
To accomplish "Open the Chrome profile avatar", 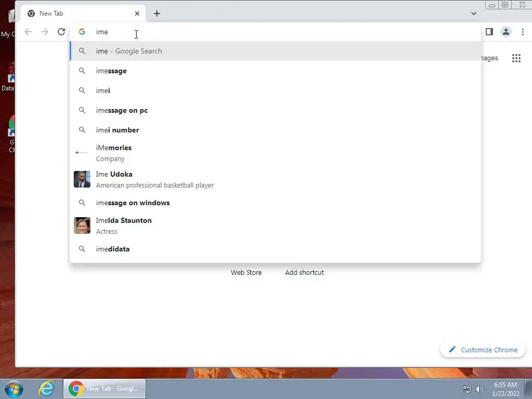I will [x=506, y=32].
